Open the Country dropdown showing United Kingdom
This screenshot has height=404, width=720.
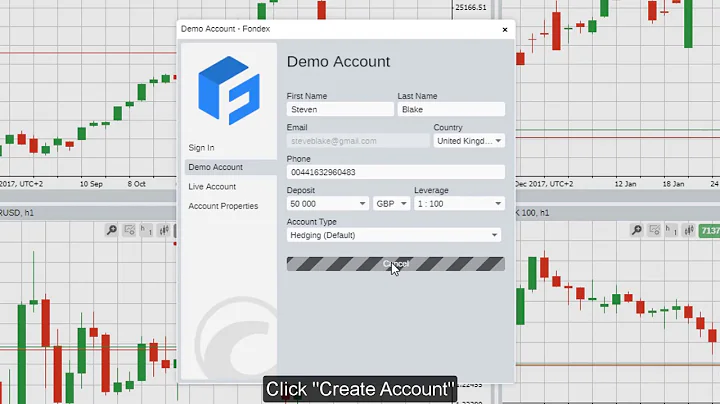click(x=469, y=141)
